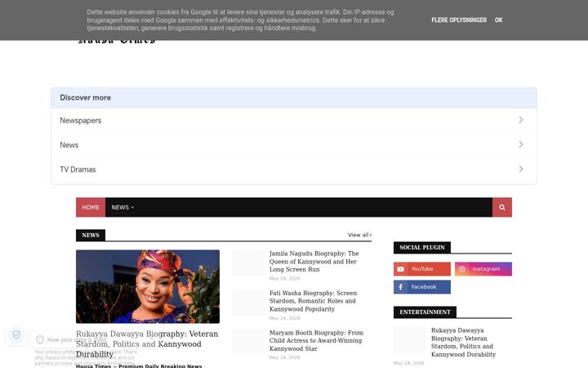Click the Discover more heading
Viewport: 588px width, 368px height.
point(86,97)
